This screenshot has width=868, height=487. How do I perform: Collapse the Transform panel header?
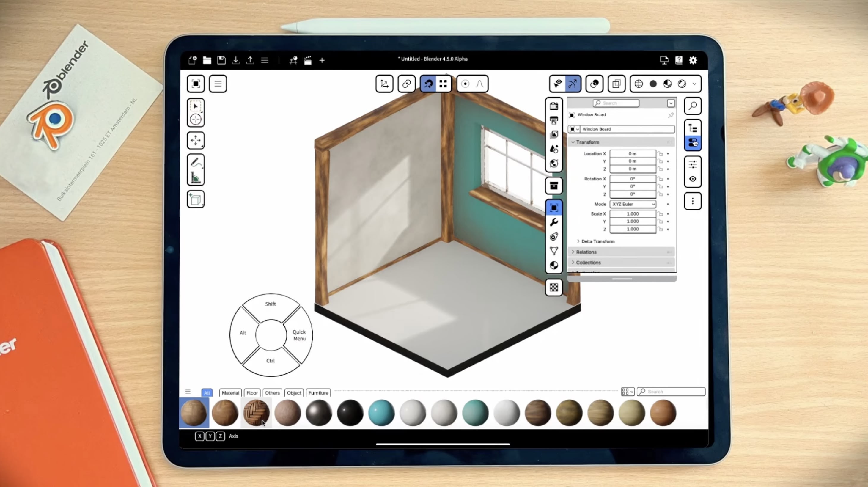pyautogui.click(x=588, y=142)
